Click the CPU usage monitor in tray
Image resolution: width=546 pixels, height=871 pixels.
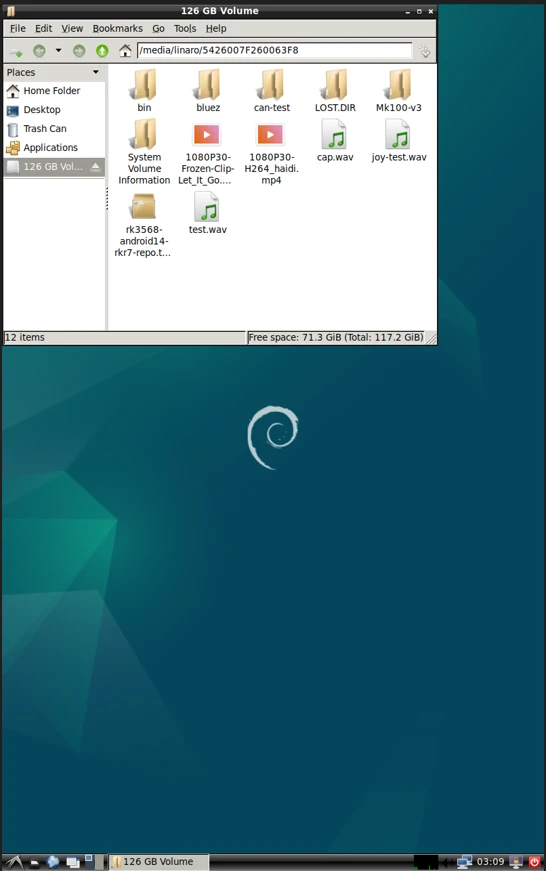click(x=425, y=862)
